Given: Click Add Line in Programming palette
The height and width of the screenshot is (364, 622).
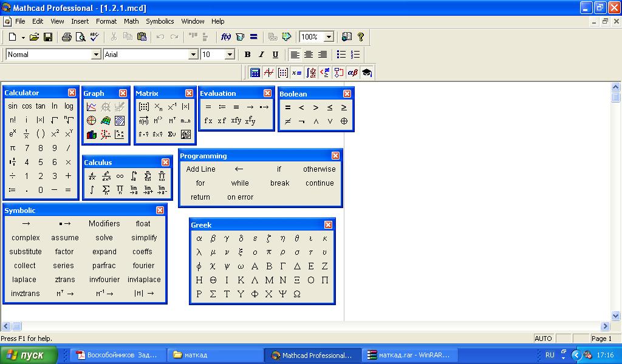Looking at the screenshot, I should (201, 169).
